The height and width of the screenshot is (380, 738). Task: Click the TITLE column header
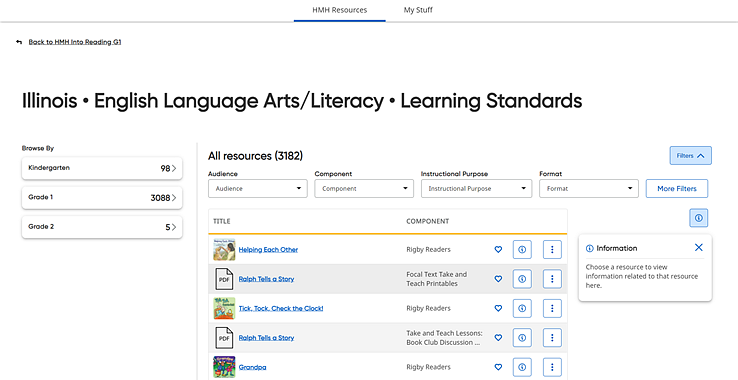click(222, 221)
